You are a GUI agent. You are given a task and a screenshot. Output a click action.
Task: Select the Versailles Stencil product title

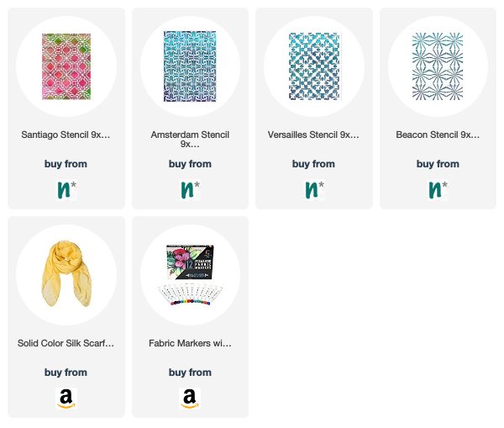pos(313,135)
